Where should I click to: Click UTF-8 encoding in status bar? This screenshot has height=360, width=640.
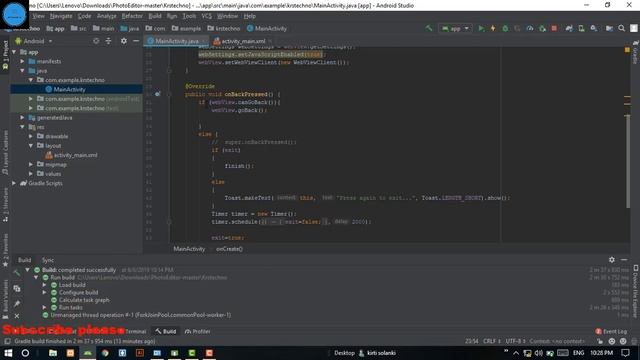coord(516,341)
